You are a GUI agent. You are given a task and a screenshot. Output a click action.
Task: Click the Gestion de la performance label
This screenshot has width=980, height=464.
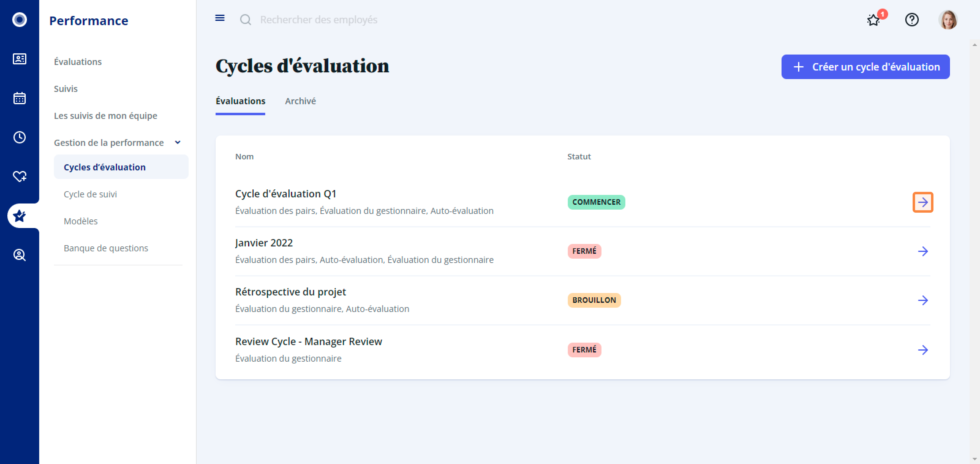point(109,143)
